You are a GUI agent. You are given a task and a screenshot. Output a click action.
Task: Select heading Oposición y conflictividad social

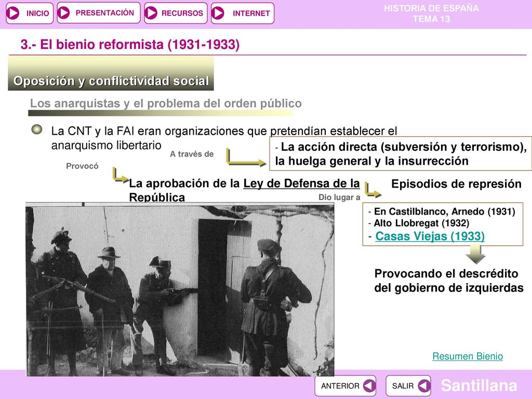111,81
